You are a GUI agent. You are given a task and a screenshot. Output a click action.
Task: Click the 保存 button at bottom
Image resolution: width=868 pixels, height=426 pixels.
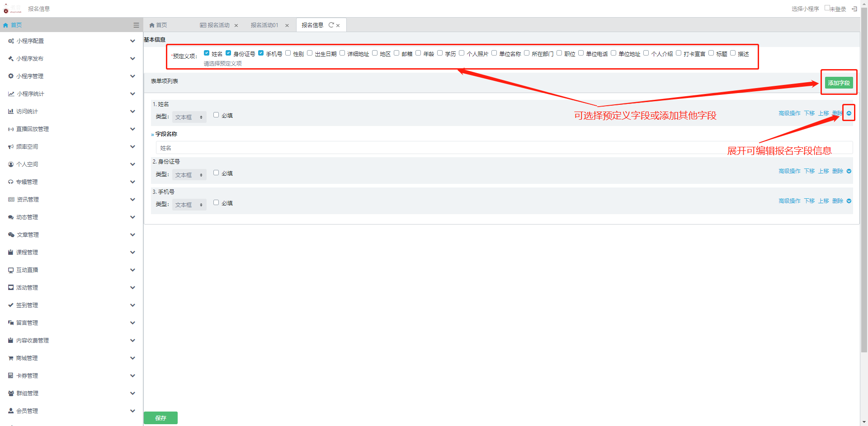[160, 418]
